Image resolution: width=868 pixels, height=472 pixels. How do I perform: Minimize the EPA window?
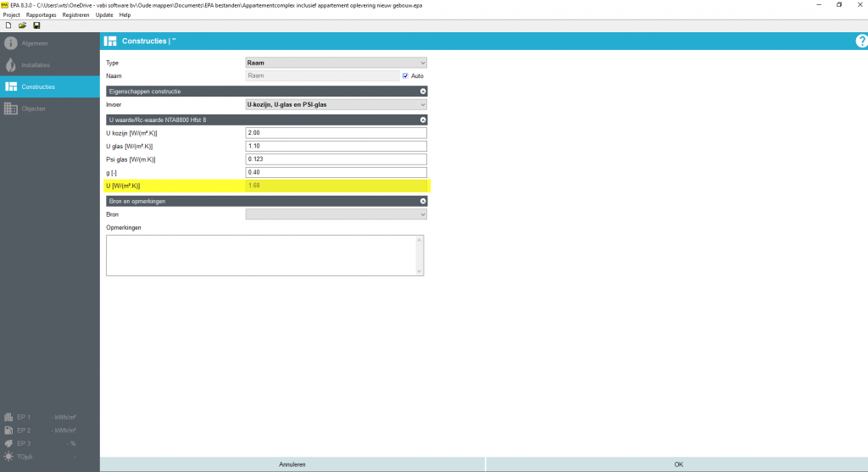coord(819,5)
